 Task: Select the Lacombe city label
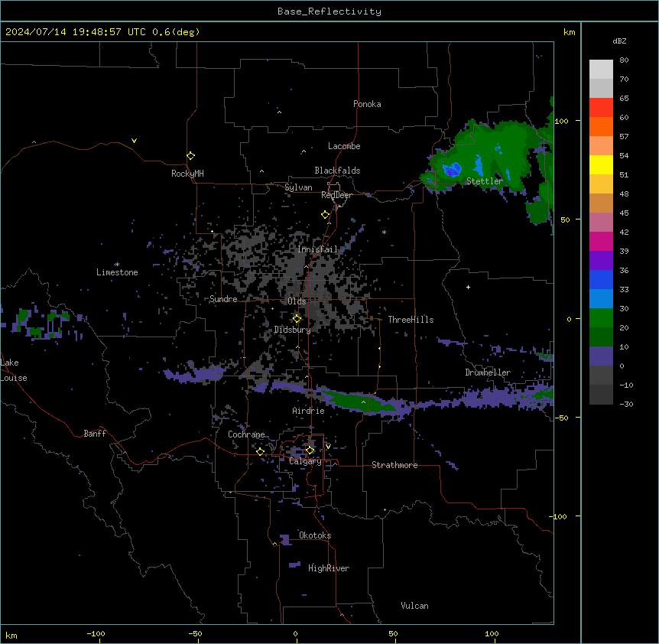pyautogui.click(x=344, y=146)
